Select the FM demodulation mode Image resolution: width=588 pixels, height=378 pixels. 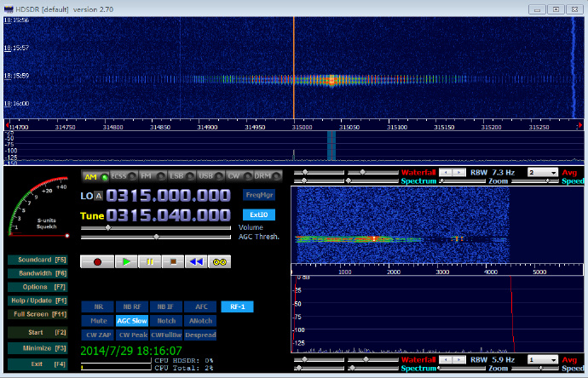click(x=152, y=176)
